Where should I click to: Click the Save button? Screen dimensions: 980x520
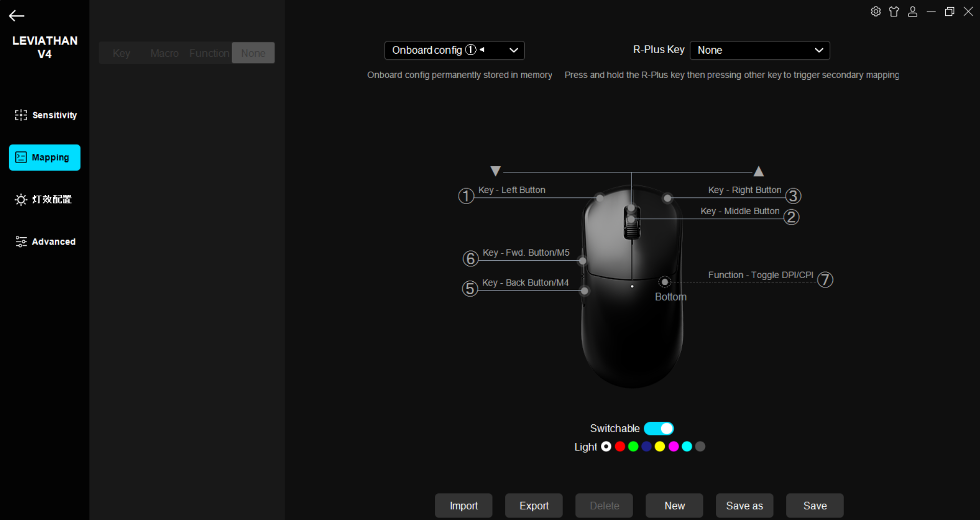pyautogui.click(x=815, y=506)
